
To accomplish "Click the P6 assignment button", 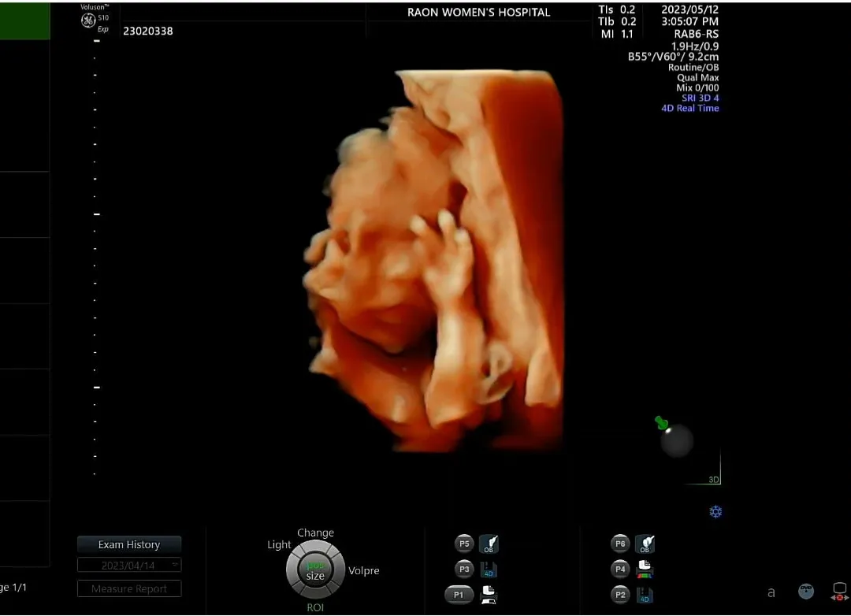I will click(x=620, y=544).
